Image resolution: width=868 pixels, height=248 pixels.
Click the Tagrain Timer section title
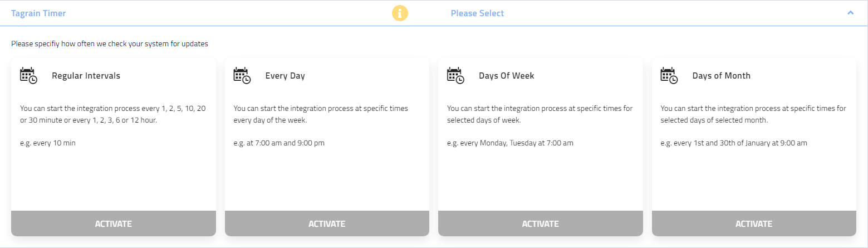coord(38,13)
